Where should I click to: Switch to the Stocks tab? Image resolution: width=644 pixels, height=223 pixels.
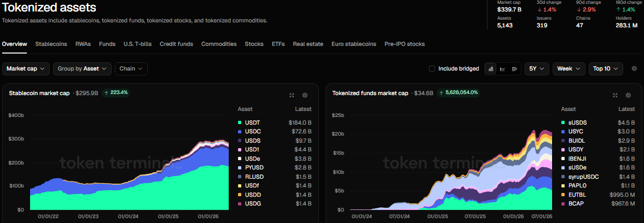click(254, 44)
